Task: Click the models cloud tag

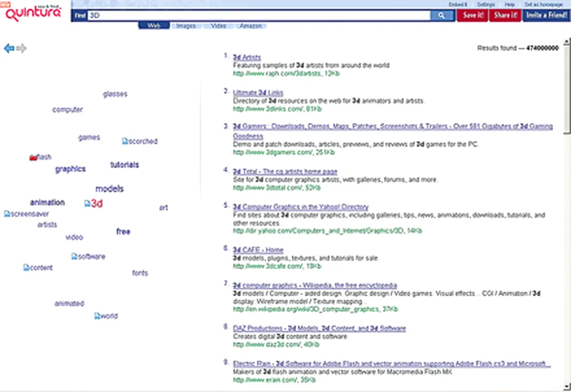Action: tap(110, 189)
